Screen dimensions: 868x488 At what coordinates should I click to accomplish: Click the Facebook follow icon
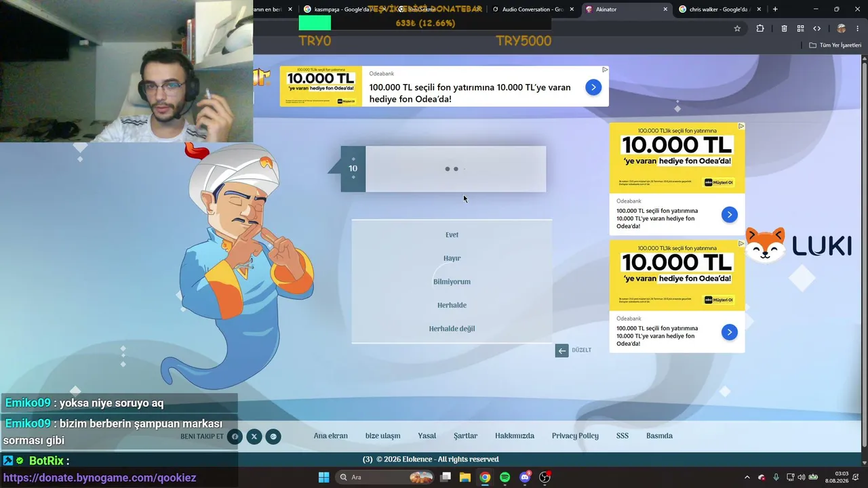coord(235,436)
